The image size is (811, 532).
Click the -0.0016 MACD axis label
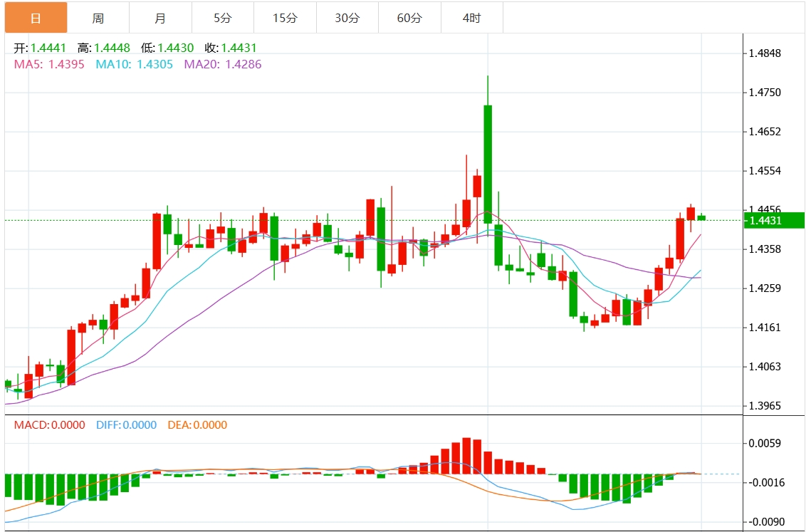point(766,482)
